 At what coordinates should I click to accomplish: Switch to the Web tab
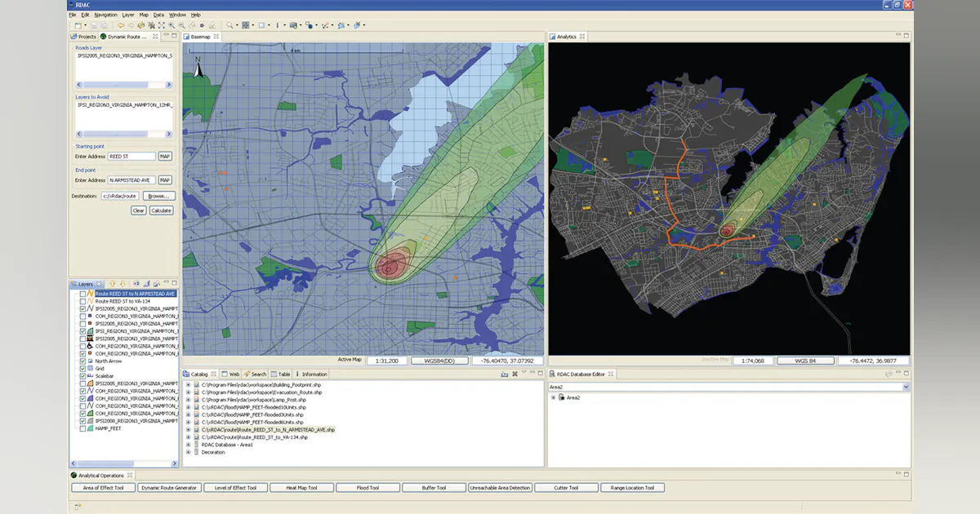(x=231, y=374)
